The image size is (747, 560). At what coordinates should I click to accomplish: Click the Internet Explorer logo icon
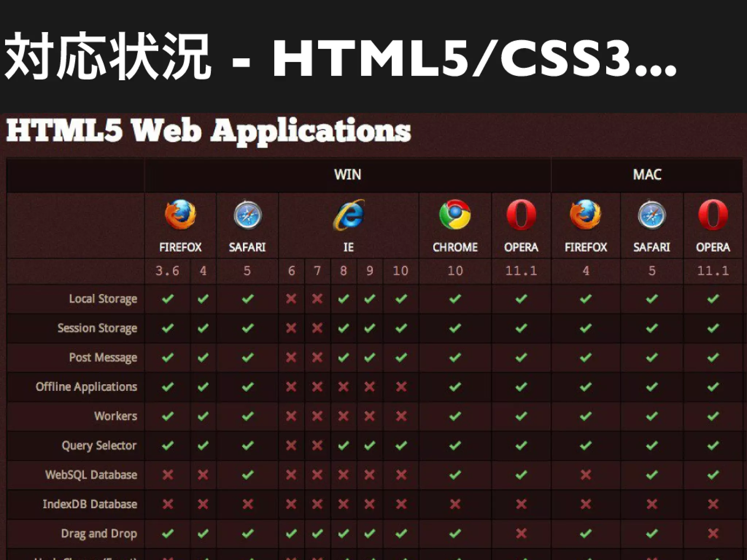(x=349, y=215)
